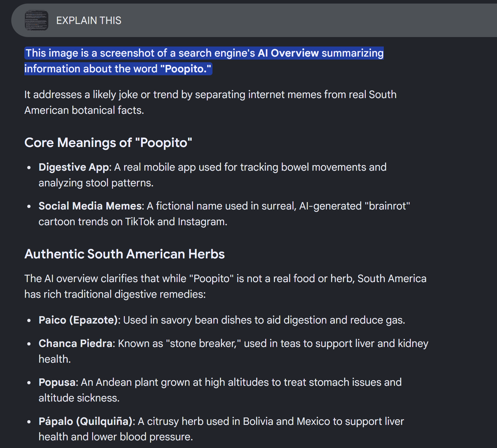Image resolution: width=497 pixels, height=448 pixels.
Task: Click the bold "Chanca Piedra" term
Action: [76, 343]
